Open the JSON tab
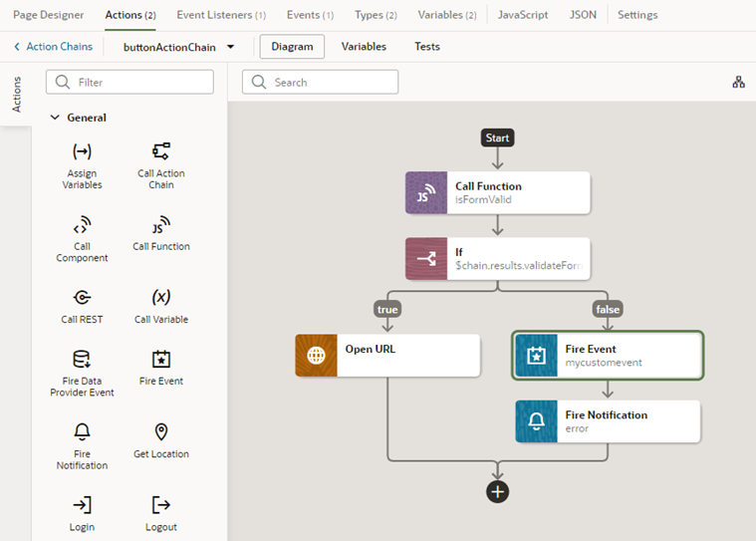The height and width of the screenshot is (541, 756). point(583,15)
